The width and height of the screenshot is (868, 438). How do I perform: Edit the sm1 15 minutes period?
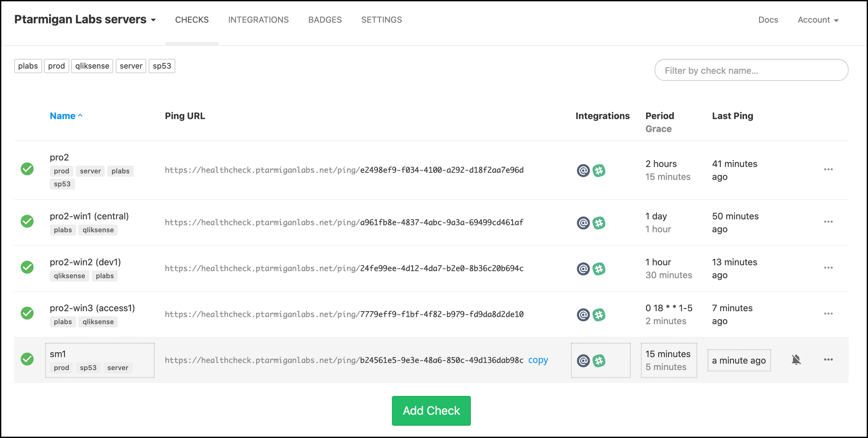(x=669, y=360)
